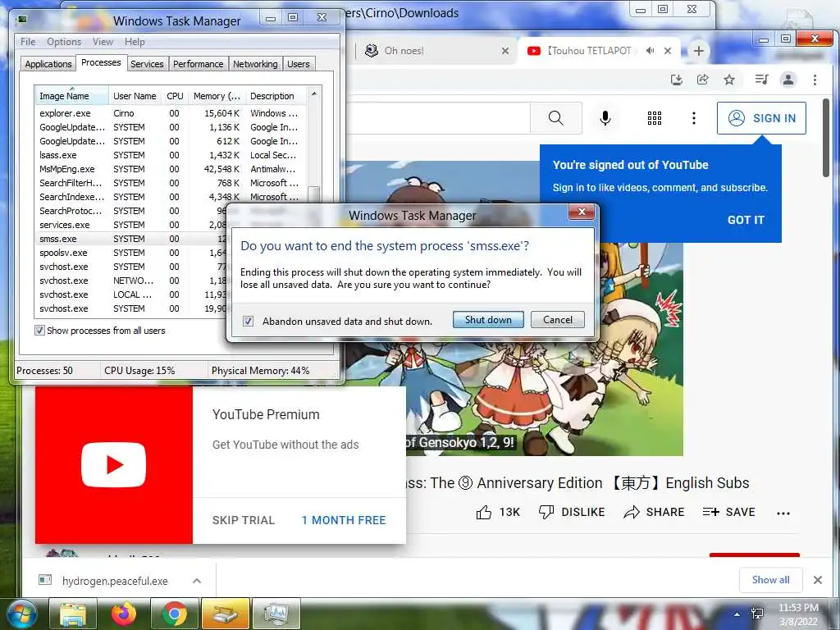Click Shut down in the Task Manager dialog
Screen dimensions: 840x630
coord(488,320)
